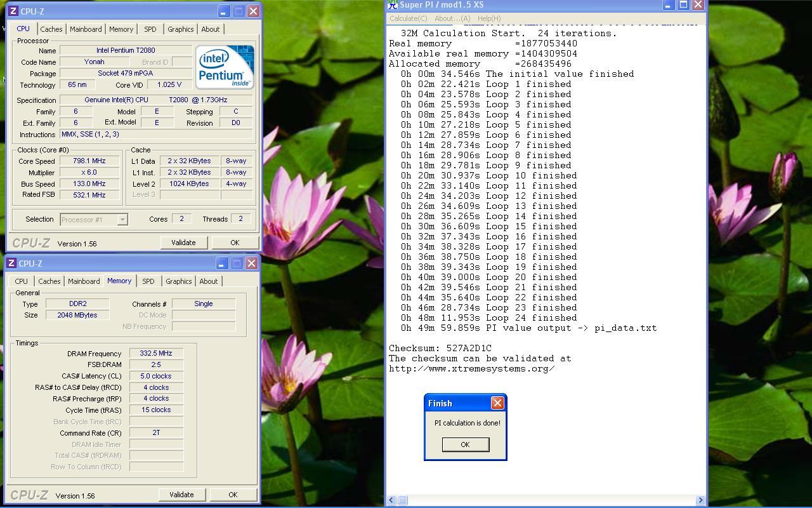Image resolution: width=812 pixels, height=508 pixels.
Task: Open SPD tab in bottom CPU-Z window
Action: tap(148, 281)
